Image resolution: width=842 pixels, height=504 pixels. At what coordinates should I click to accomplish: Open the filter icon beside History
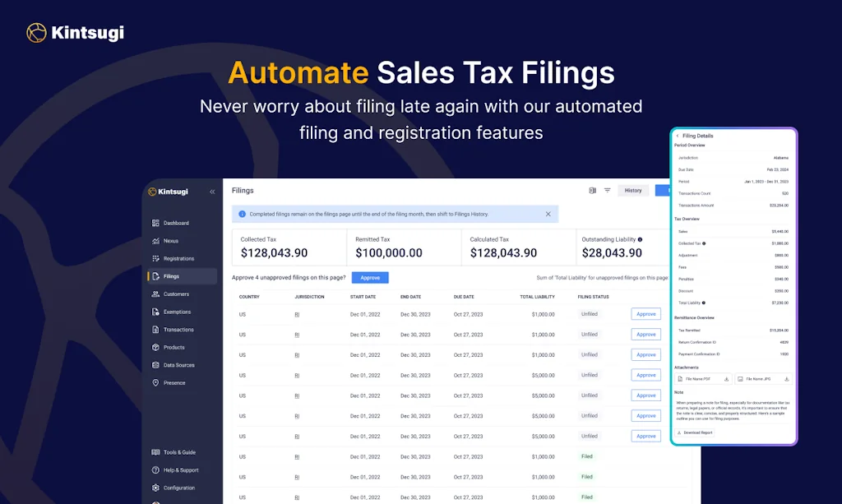[608, 190]
